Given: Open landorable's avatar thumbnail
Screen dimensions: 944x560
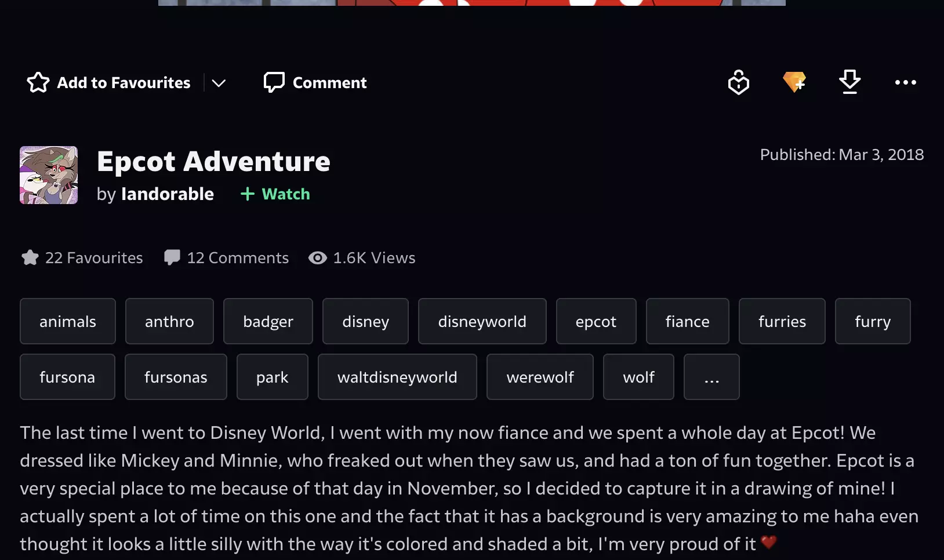Looking at the screenshot, I should pyautogui.click(x=49, y=175).
